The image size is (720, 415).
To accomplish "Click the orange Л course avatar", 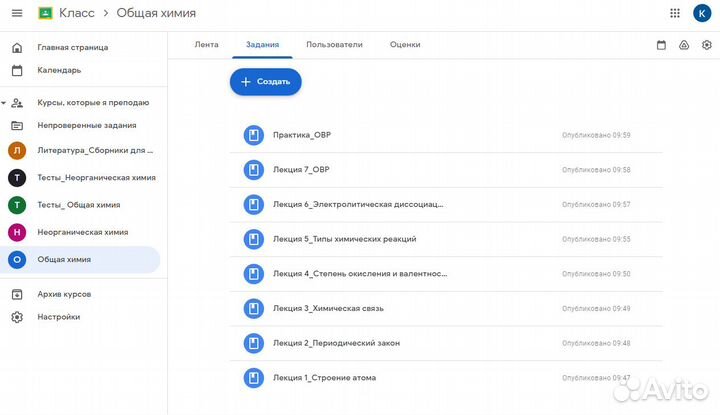I will pos(17,151).
